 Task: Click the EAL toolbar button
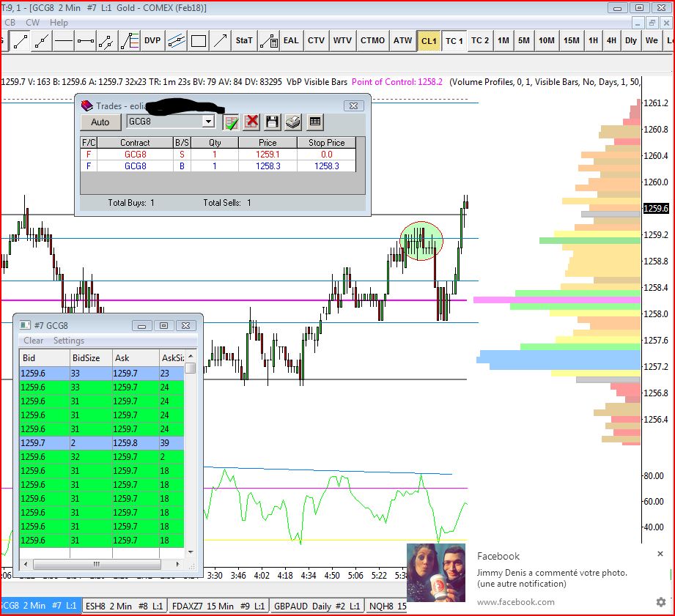(291, 41)
